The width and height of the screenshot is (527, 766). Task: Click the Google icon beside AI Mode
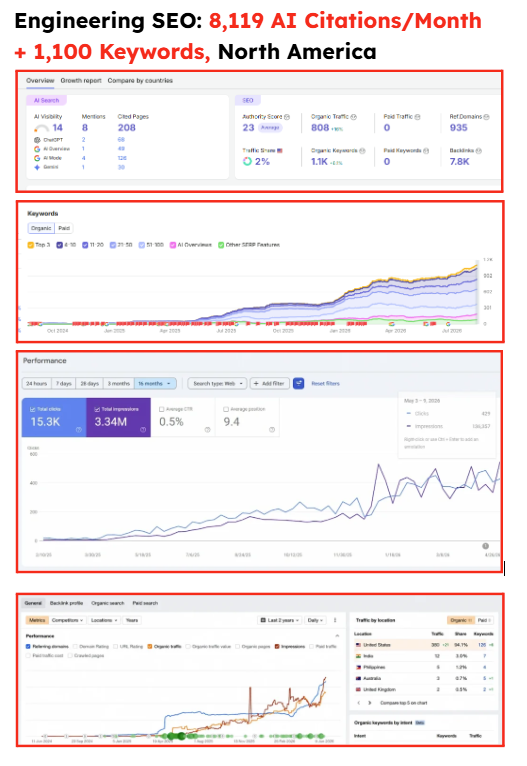[x=37, y=158]
